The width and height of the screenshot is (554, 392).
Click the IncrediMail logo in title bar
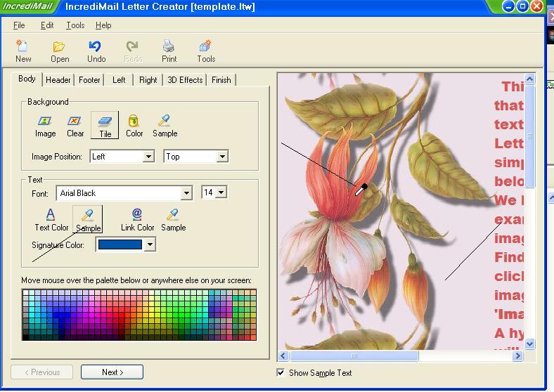pos(27,6)
